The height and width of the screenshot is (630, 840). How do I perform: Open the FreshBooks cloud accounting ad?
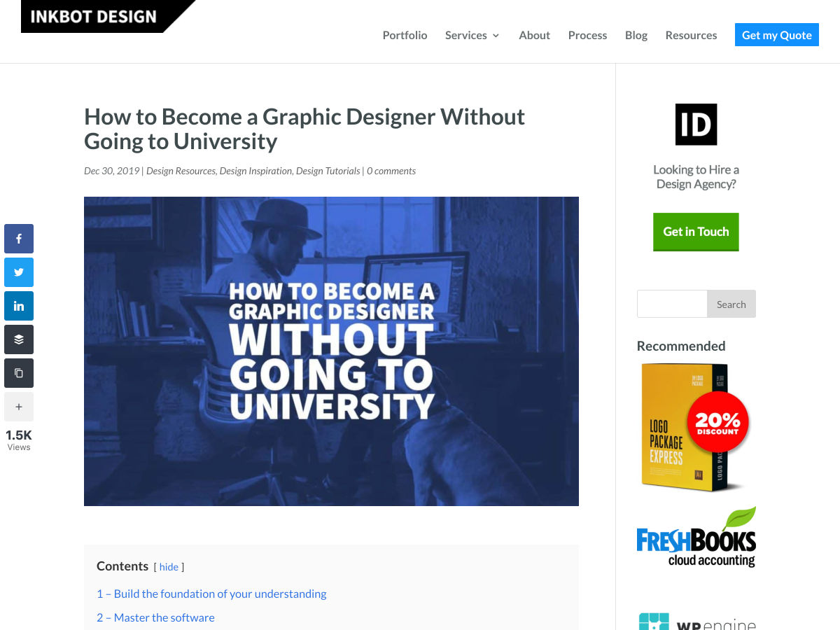click(696, 537)
